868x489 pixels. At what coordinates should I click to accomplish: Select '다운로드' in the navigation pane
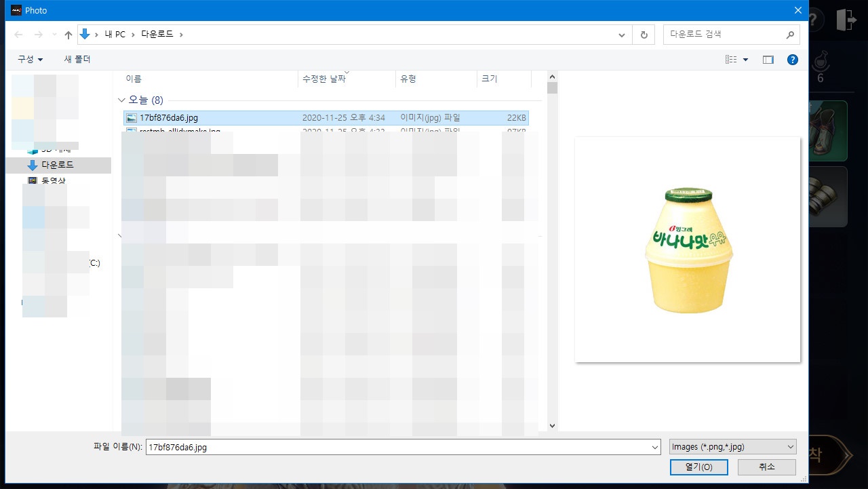coord(58,165)
